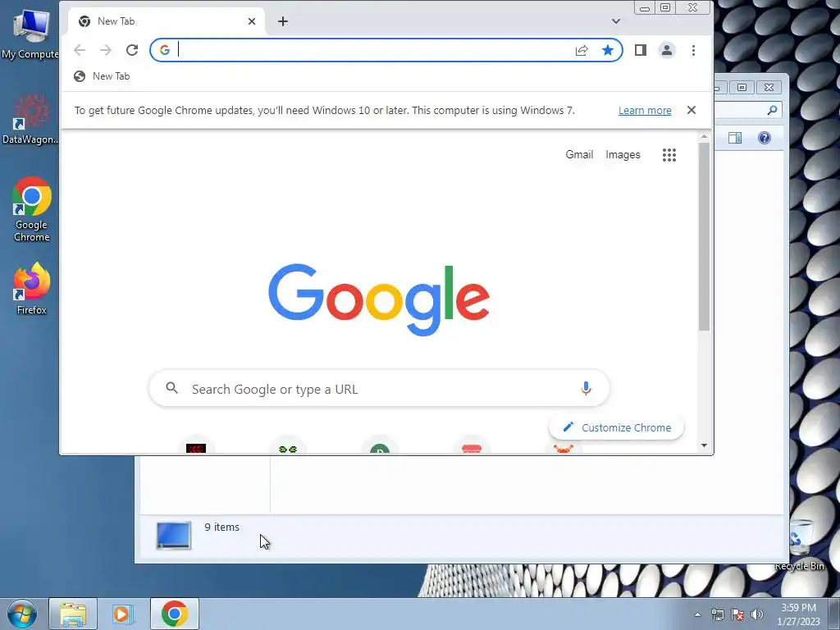
Task: Click Chrome's forward navigation arrow
Action: click(x=106, y=50)
